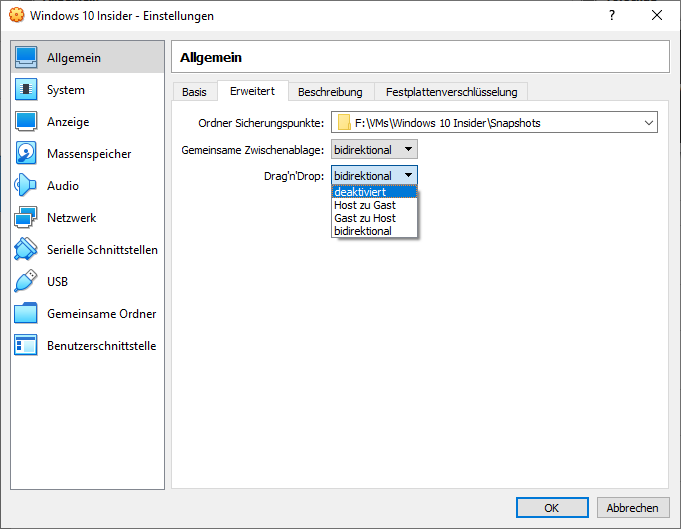
Task: Select the USB plug icon
Action: click(x=27, y=282)
